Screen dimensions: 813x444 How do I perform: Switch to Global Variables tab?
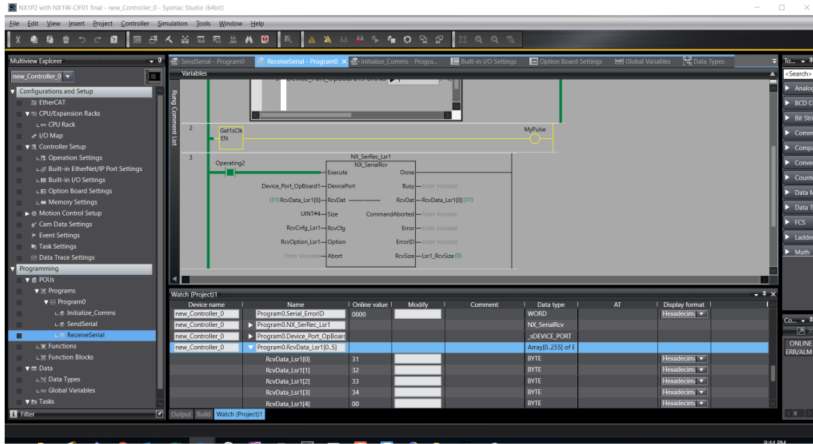point(642,61)
